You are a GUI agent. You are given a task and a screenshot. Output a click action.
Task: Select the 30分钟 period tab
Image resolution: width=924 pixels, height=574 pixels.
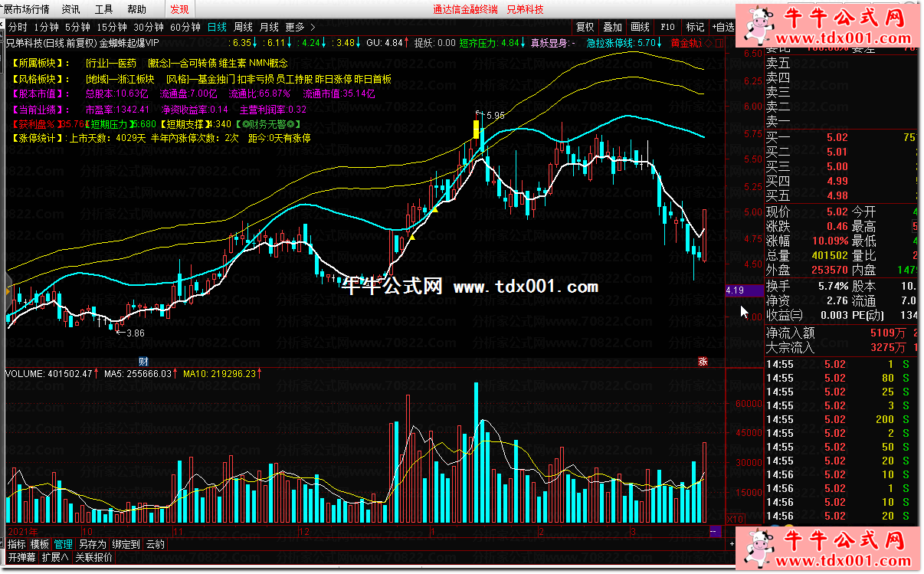(148, 27)
